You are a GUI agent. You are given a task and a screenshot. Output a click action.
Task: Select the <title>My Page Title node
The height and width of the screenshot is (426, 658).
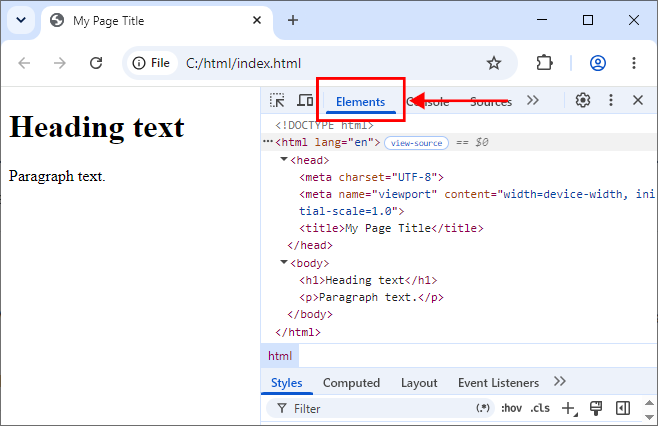pyautogui.click(x=391, y=228)
